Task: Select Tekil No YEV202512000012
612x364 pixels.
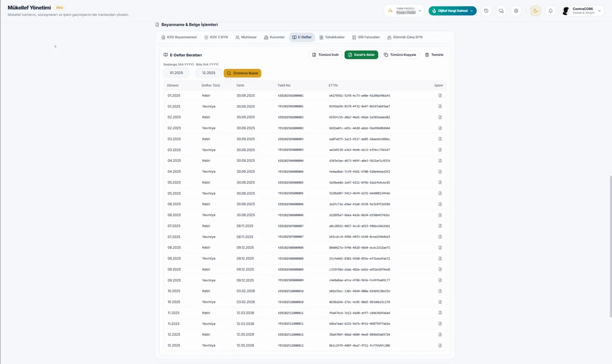Action: coord(291,345)
